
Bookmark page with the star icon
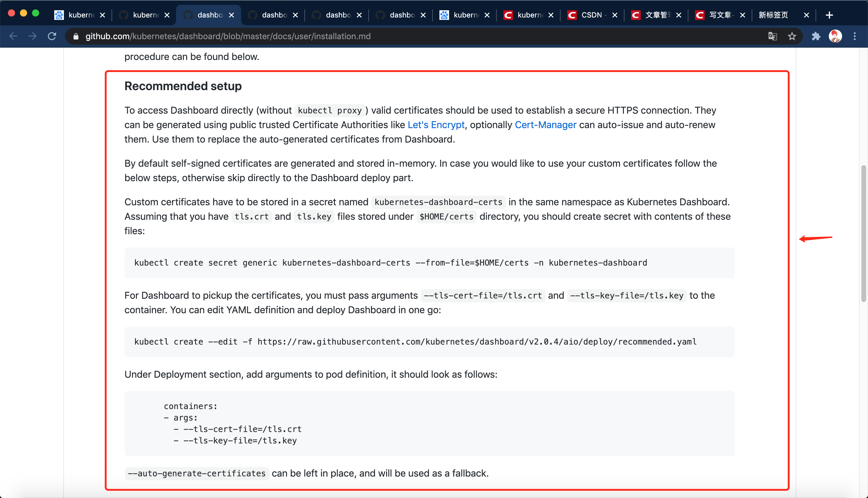point(792,36)
